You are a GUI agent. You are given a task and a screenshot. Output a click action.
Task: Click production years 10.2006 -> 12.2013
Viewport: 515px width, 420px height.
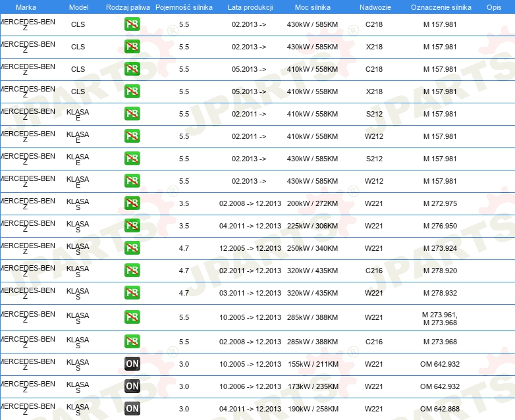(x=250, y=386)
